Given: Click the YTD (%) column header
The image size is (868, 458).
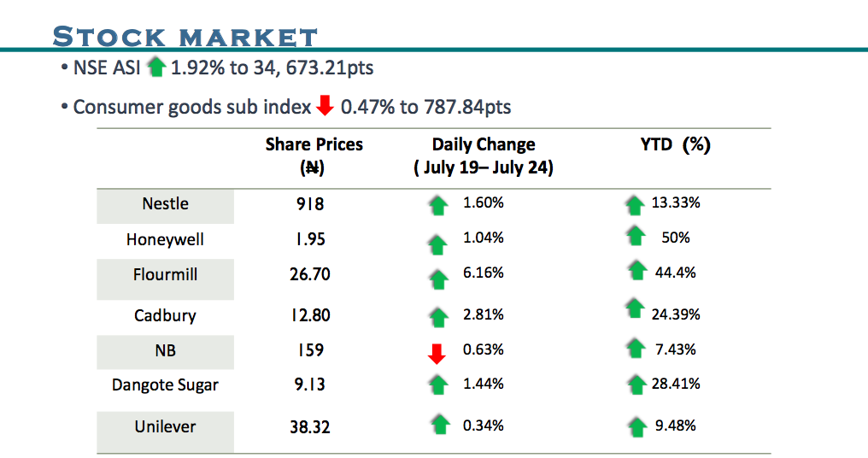Looking at the screenshot, I should pos(675,145).
